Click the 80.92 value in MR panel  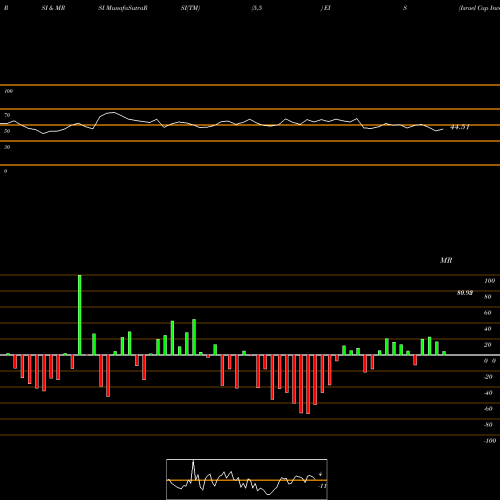coord(465,293)
